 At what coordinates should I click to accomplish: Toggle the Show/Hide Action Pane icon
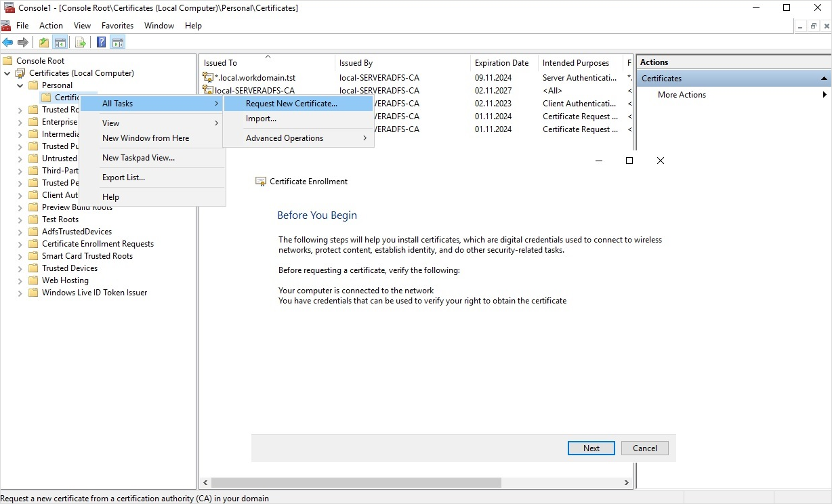(118, 42)
